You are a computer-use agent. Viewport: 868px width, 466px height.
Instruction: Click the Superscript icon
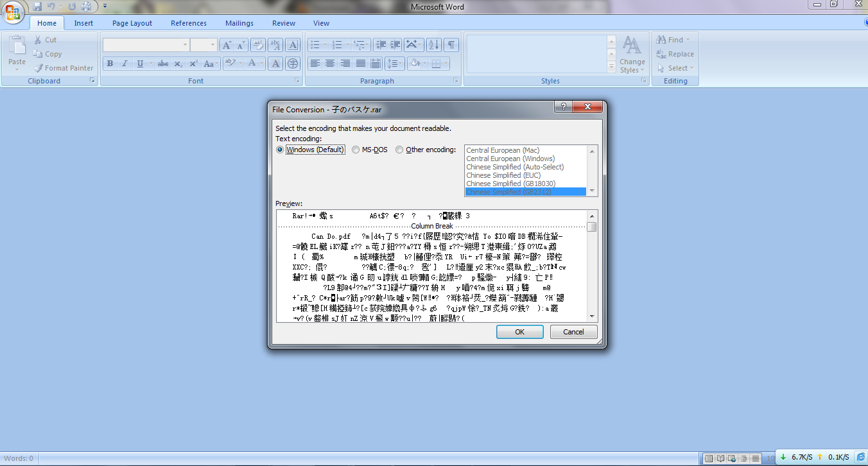click(x=193, y=64)
